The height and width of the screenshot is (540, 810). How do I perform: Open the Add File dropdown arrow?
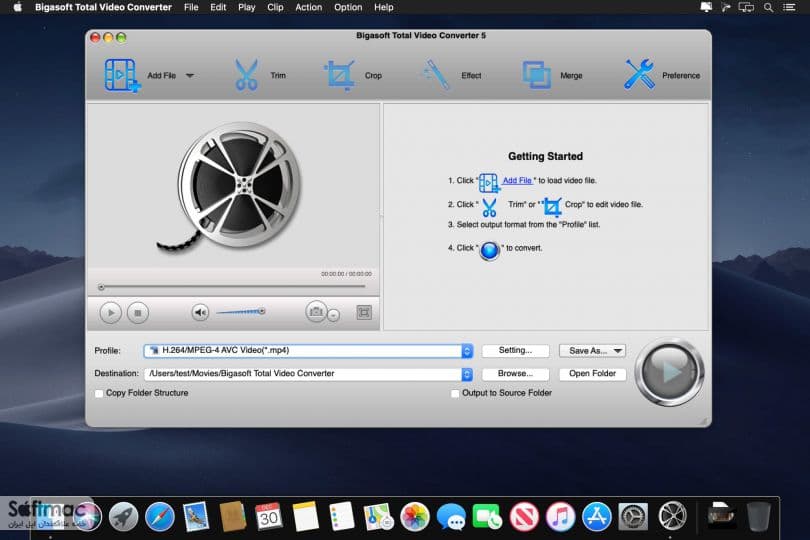click(190, 75)
